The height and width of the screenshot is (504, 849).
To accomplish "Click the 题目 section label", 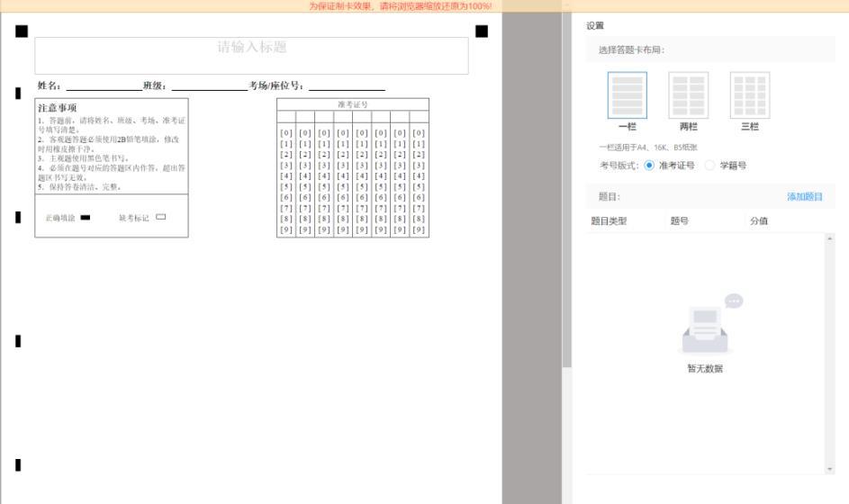I will [610, 196].
